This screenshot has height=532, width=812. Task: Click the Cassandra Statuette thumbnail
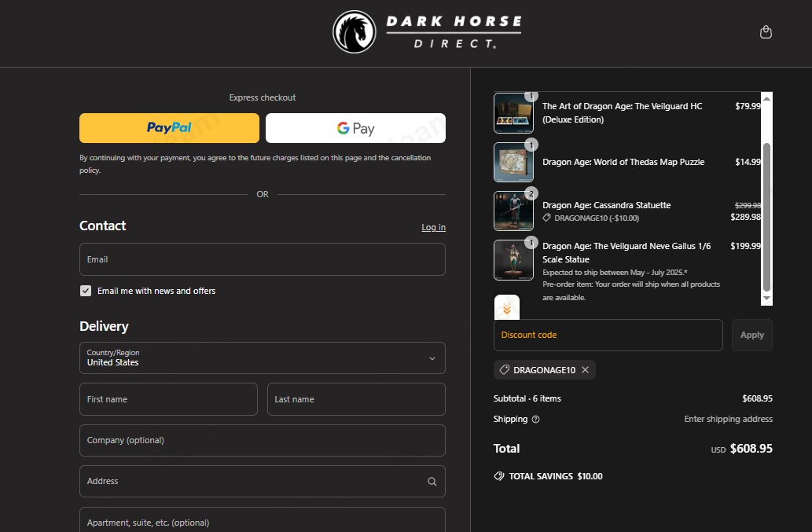(x=513, y=211)
